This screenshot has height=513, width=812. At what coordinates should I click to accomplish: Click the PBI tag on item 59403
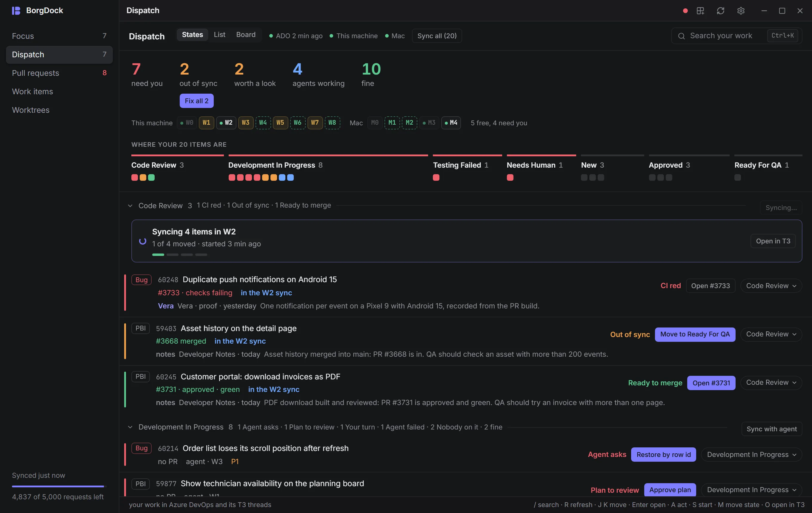coord(140,328)
